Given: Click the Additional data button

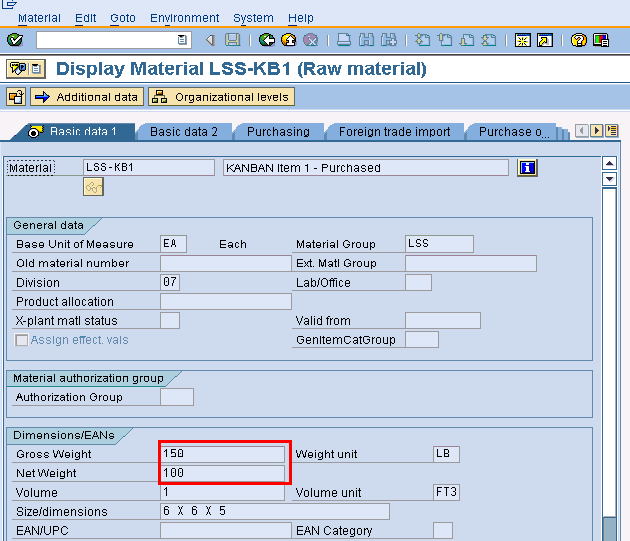Looking at the screenshot, I should point(87,97).
